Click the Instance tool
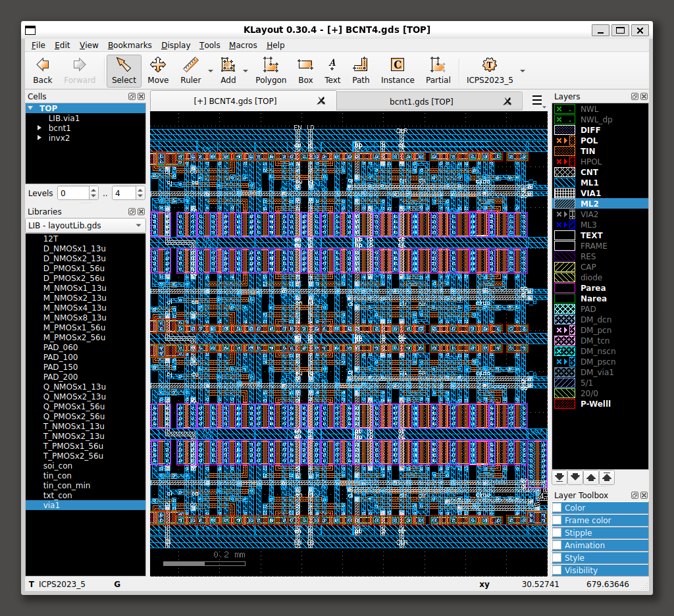674x616 pixels. pos(398,71)
